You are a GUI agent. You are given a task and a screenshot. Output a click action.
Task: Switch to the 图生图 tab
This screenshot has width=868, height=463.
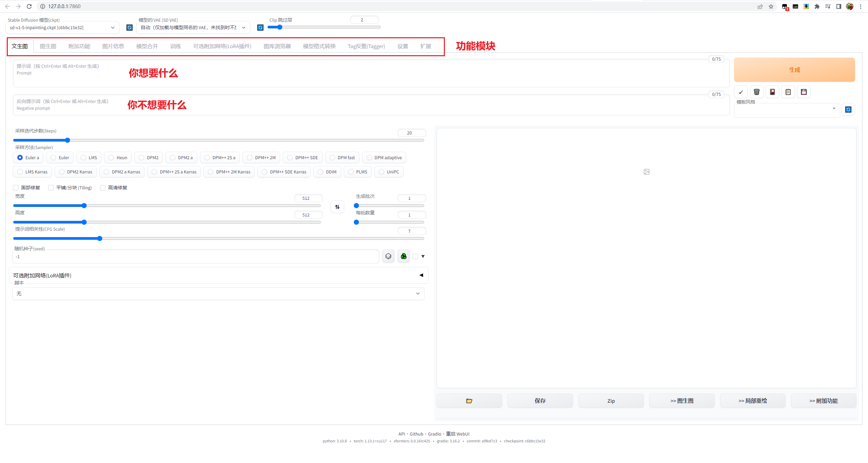48,46
